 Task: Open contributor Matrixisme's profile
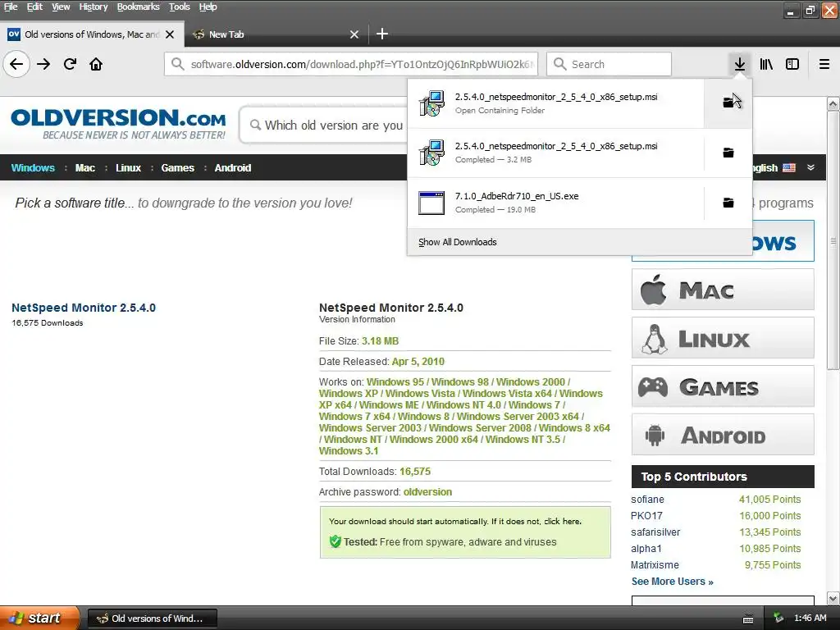(655, 565)
